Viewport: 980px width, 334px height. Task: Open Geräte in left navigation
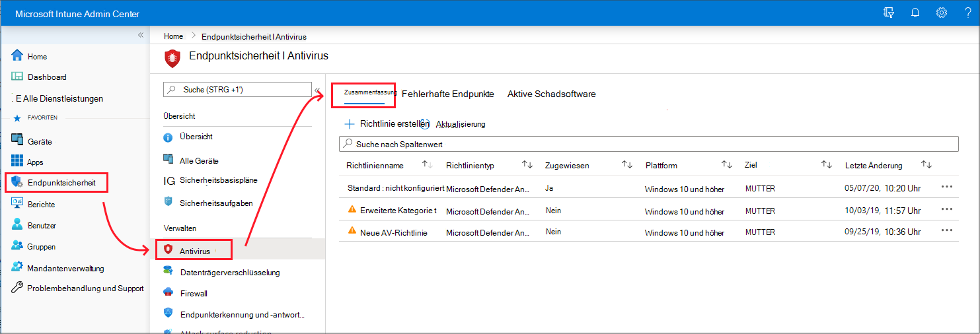40,141
